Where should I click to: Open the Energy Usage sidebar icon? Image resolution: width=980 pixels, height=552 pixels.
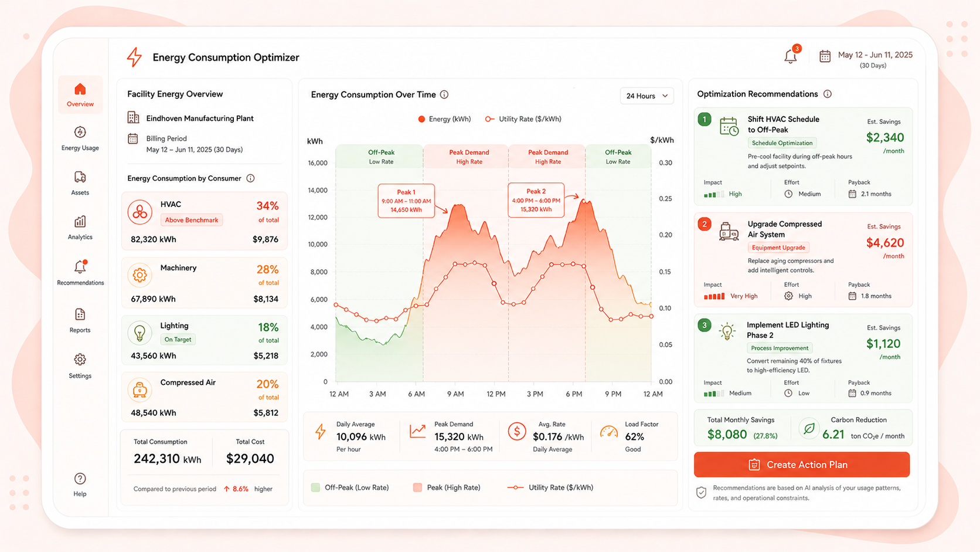tap(80, 132)
